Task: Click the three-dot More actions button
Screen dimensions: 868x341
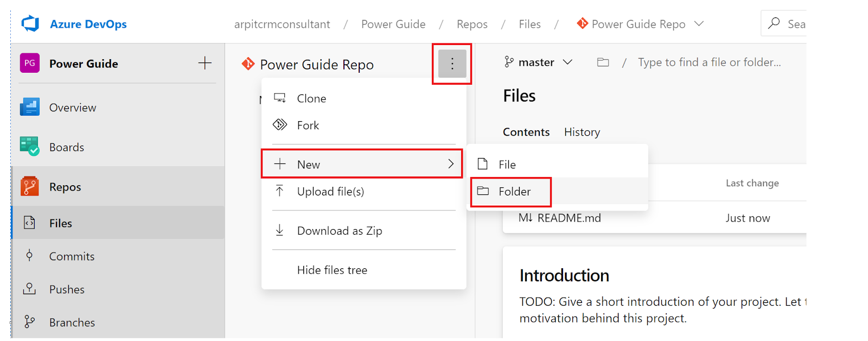Action: (x=452, y=64)
